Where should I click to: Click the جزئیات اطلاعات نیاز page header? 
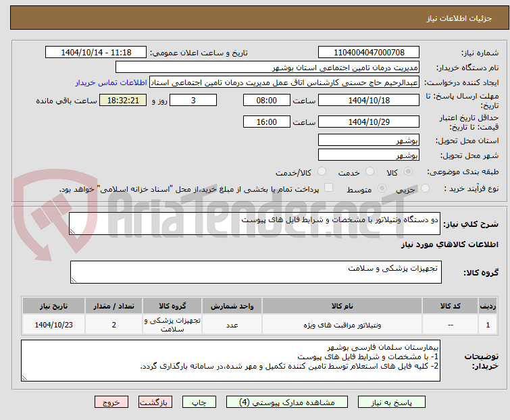459,18
